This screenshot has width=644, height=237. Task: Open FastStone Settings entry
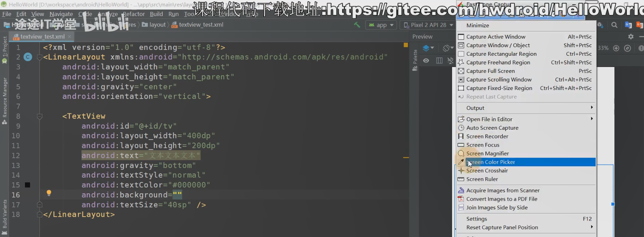click(x=526, y=219)
